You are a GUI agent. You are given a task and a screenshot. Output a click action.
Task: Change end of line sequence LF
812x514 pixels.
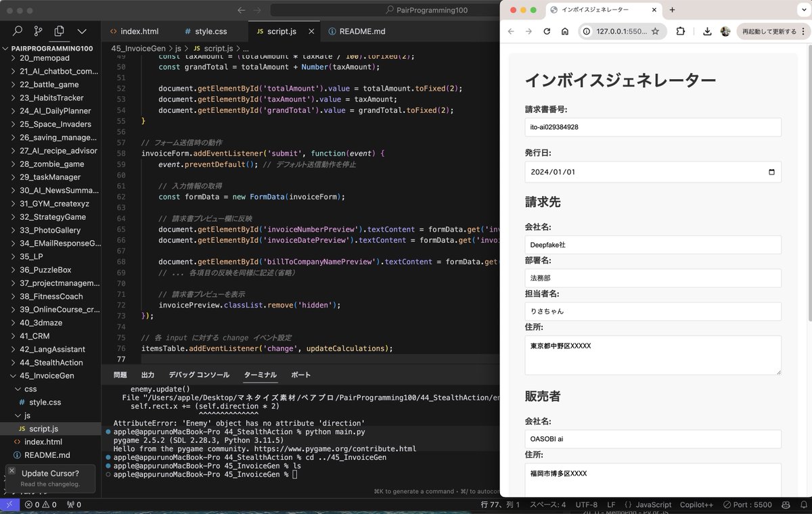tap(611, 505)
